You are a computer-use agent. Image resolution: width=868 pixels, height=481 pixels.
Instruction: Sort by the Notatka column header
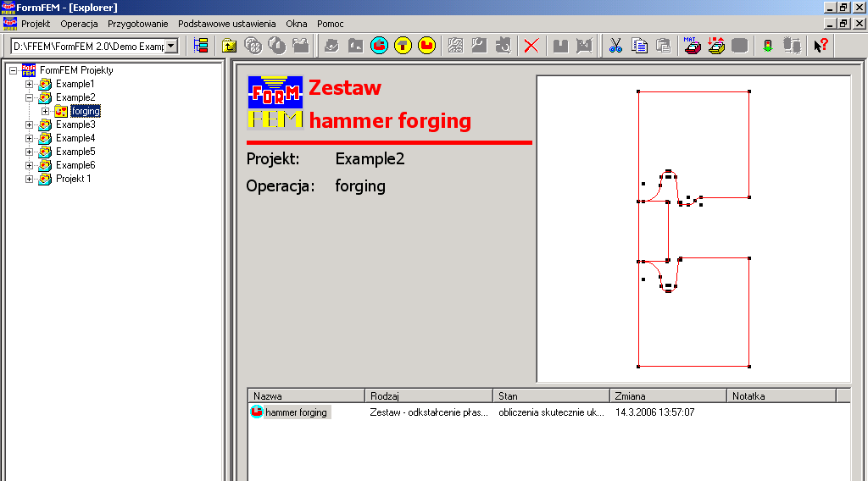click(x=781, y=395)
